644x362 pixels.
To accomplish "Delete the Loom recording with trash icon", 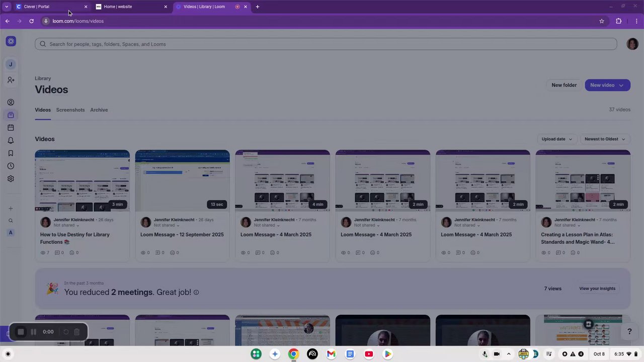I will pyautogui.click(x=76, y=332).
